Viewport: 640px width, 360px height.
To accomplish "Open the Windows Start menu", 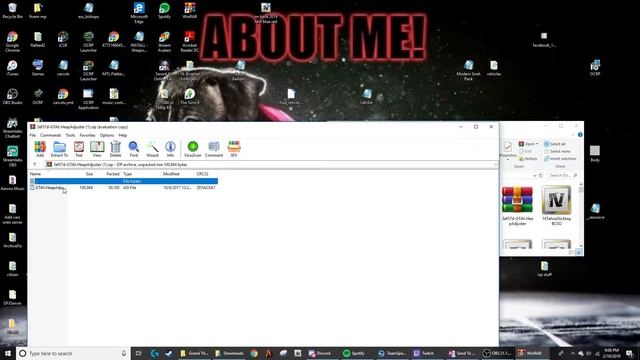I will (x=8, y=353).
